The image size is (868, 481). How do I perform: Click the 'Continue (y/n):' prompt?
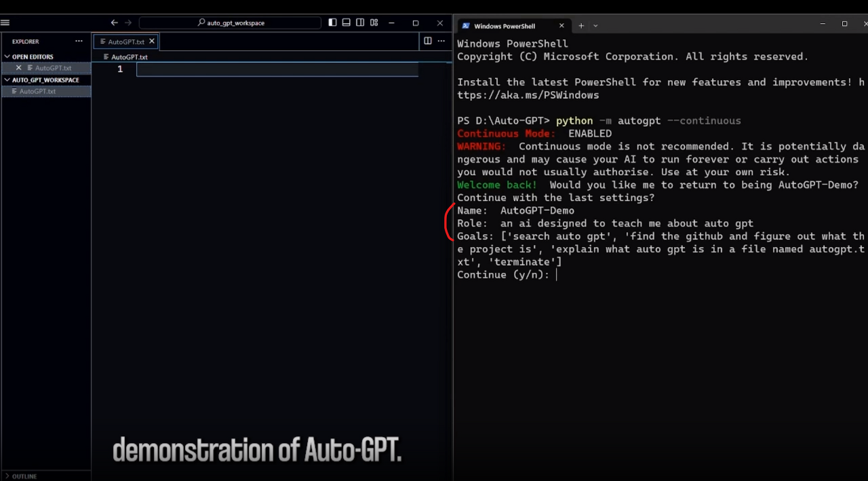click(503, 275)
